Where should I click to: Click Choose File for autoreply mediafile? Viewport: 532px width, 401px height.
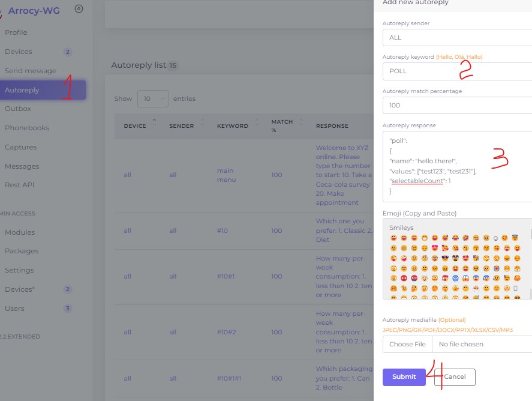click(407, 345)
